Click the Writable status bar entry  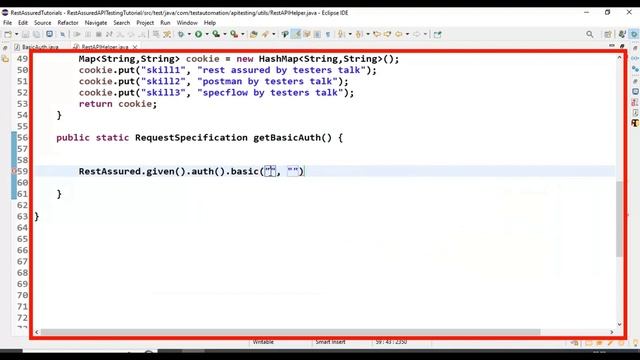click(x=263, y=342)
